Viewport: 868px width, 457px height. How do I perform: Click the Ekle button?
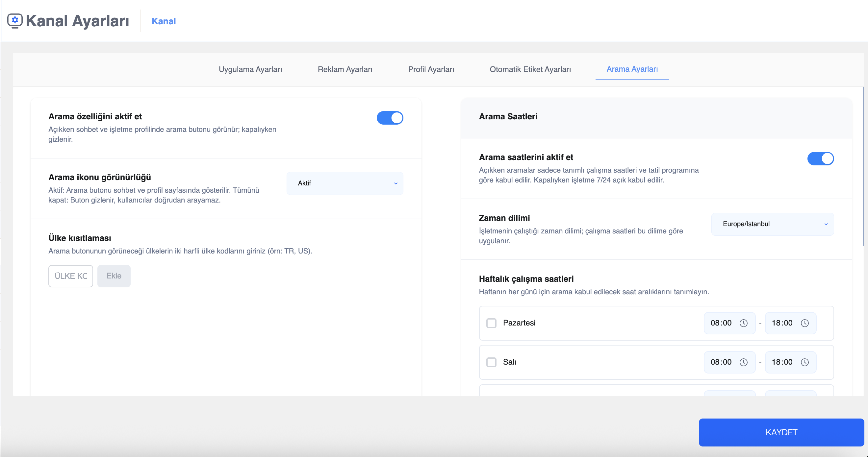point(114,276)
